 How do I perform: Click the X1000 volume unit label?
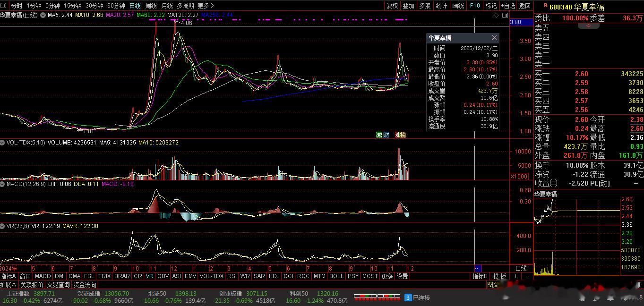pos(519,176)
